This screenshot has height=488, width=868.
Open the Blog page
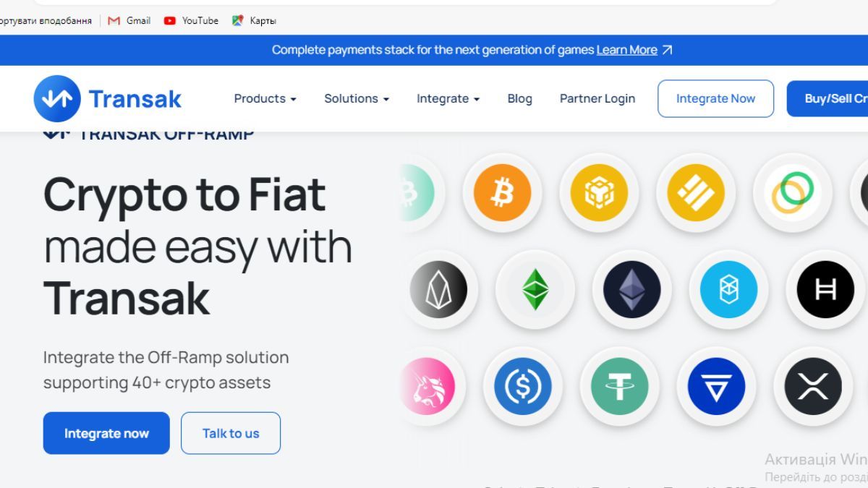point(519,98)
